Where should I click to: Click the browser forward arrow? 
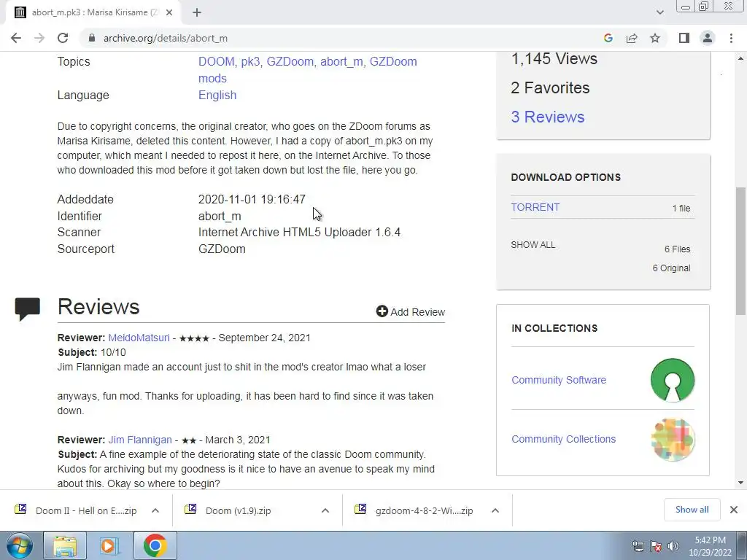tap(39, 38)
